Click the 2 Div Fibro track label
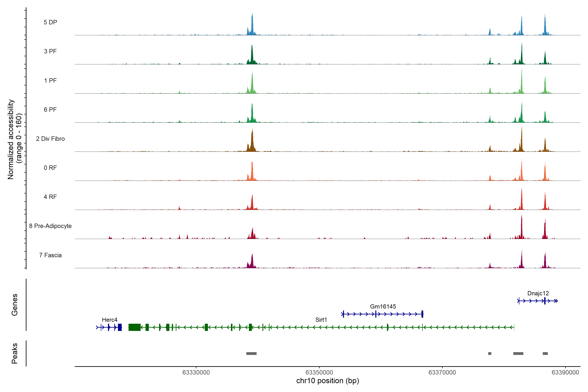This screenshot has height=392, width=588. 50,139
